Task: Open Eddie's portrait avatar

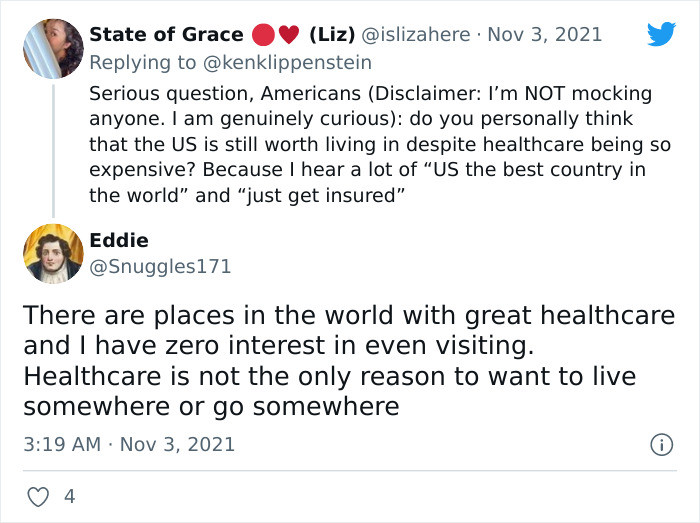Action: pos(53,253)
